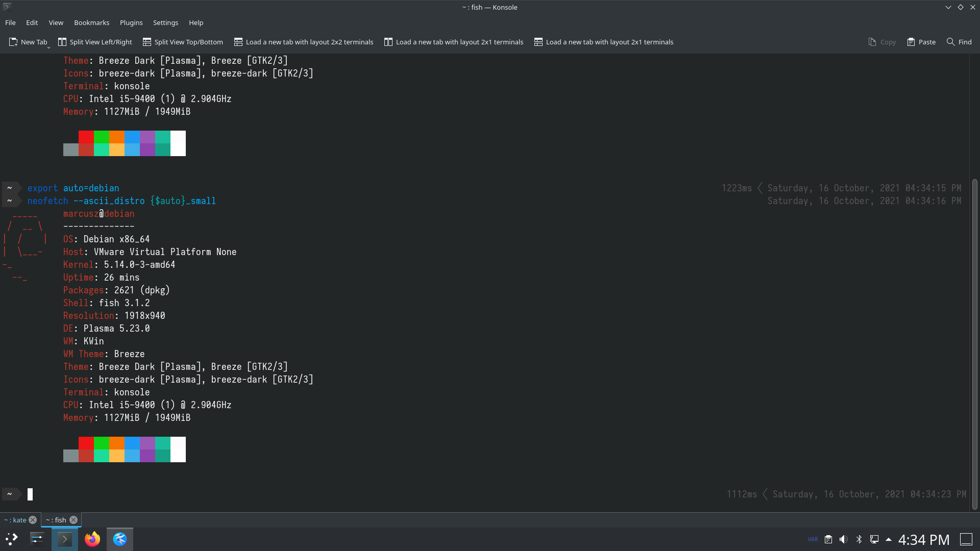Image resolution: width=980 pixels, height=551 pixels.
Task: Split the view Top/Bottom
Action: pos(182,42)
